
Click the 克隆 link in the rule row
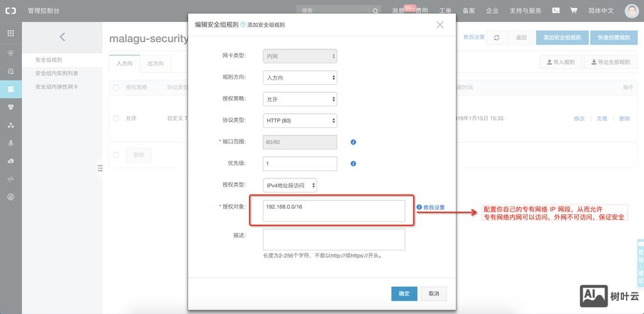coord(602,119)
